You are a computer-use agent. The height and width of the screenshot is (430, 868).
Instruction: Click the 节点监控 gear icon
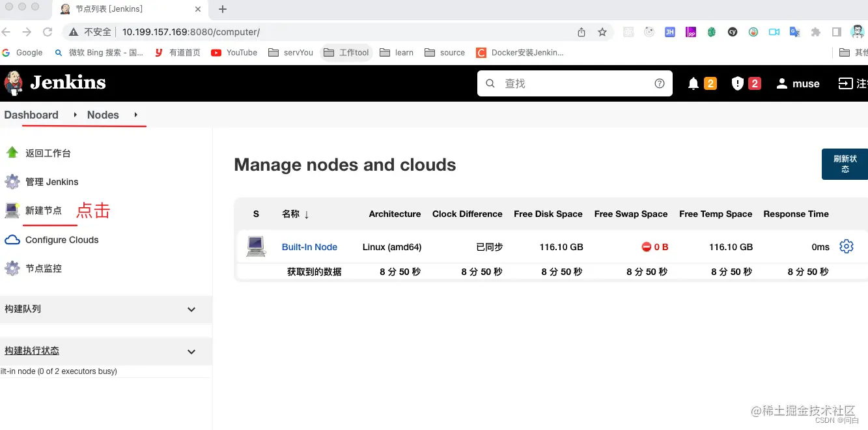tap(12, 268)
